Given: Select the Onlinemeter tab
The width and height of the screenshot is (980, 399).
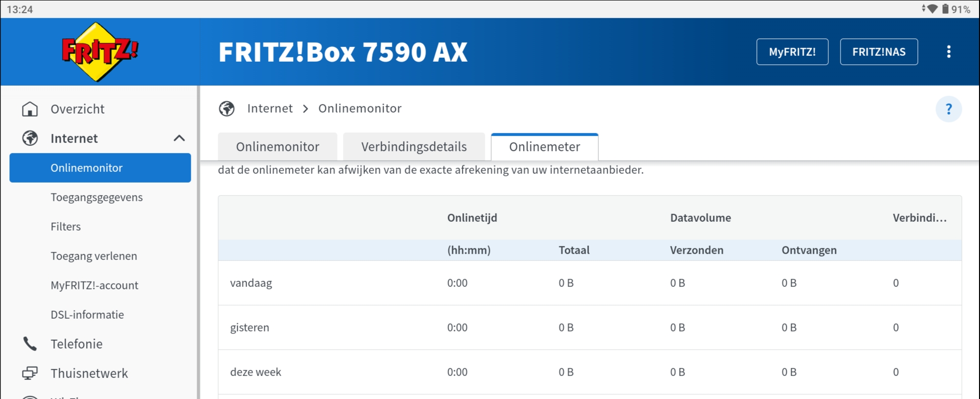Looking at the screenshot, I should 544,147.
